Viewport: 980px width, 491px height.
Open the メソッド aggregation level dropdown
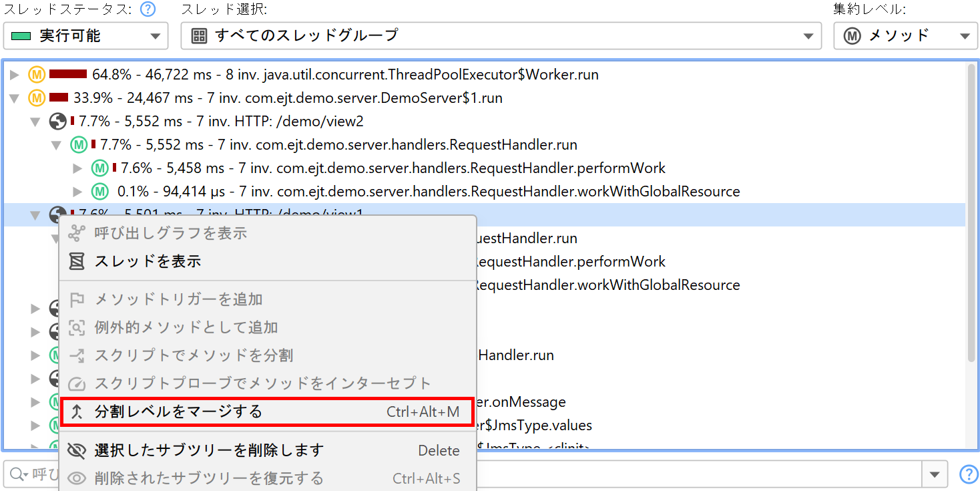(x=905, y=36)
